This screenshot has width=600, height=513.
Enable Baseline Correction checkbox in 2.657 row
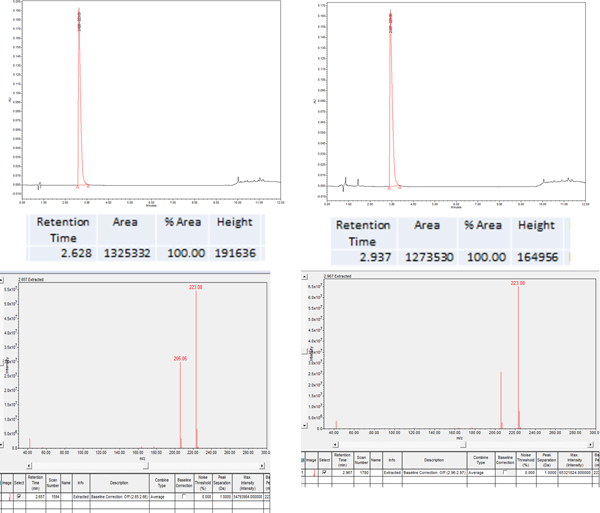[x=184, y=496]
